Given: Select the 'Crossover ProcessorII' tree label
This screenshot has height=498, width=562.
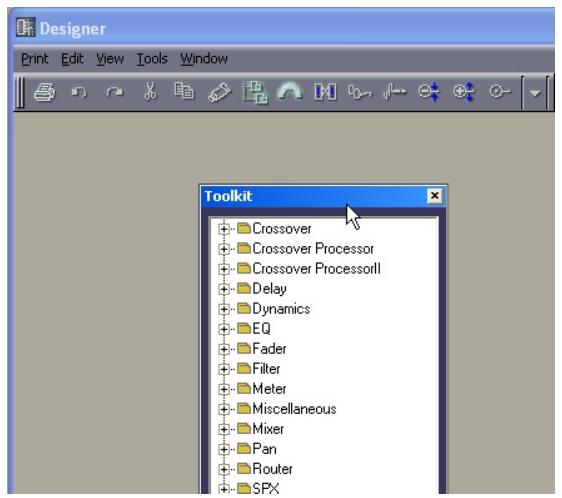Looking at the screenshot, I should 316,269.
